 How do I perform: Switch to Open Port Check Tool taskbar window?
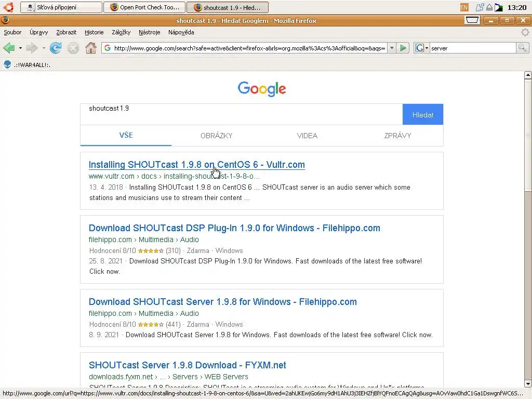(144, 7)
